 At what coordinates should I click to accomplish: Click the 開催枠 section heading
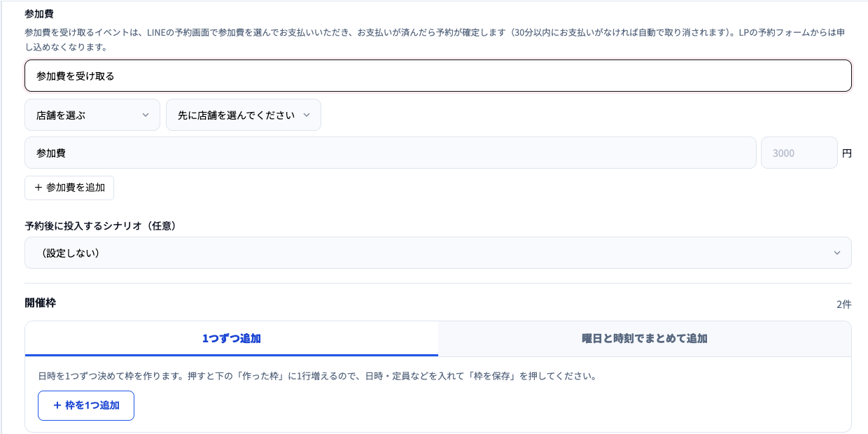(41, 303)
